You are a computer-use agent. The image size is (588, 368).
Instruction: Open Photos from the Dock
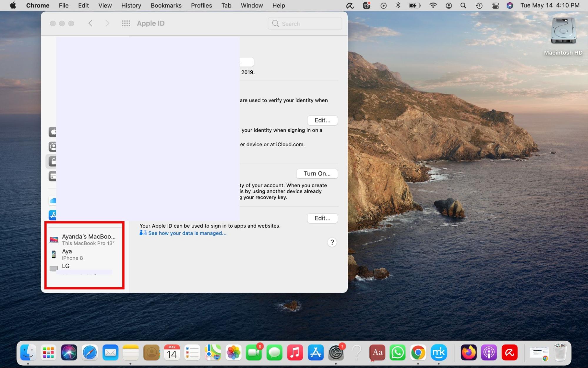click(x=234, y=352)
